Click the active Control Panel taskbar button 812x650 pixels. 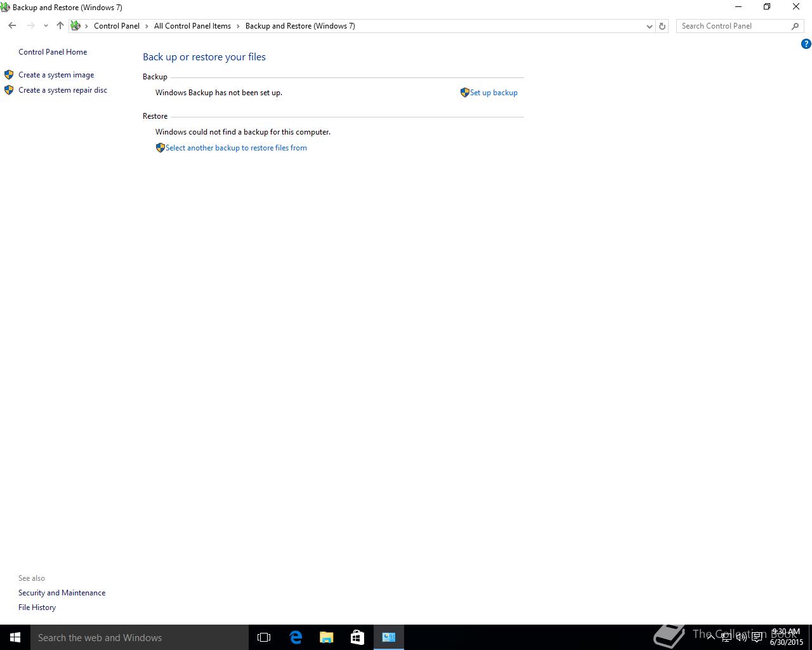[389, 637]
